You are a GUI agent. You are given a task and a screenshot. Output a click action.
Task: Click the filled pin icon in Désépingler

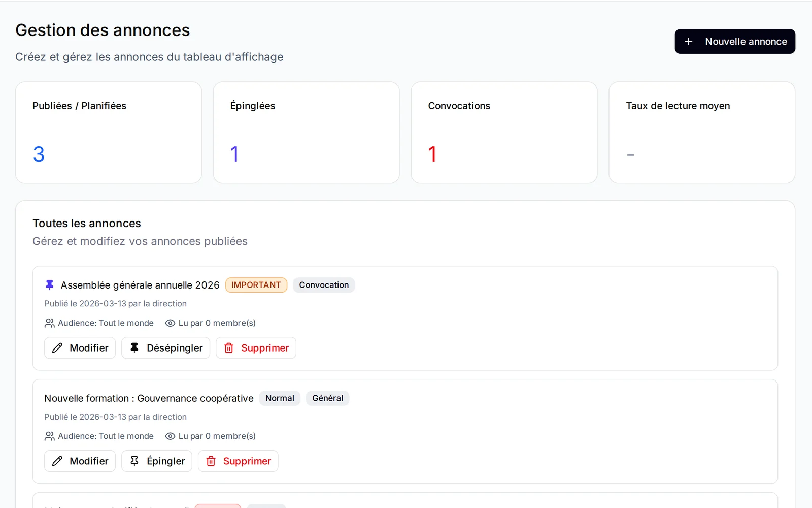click(134, 348)
